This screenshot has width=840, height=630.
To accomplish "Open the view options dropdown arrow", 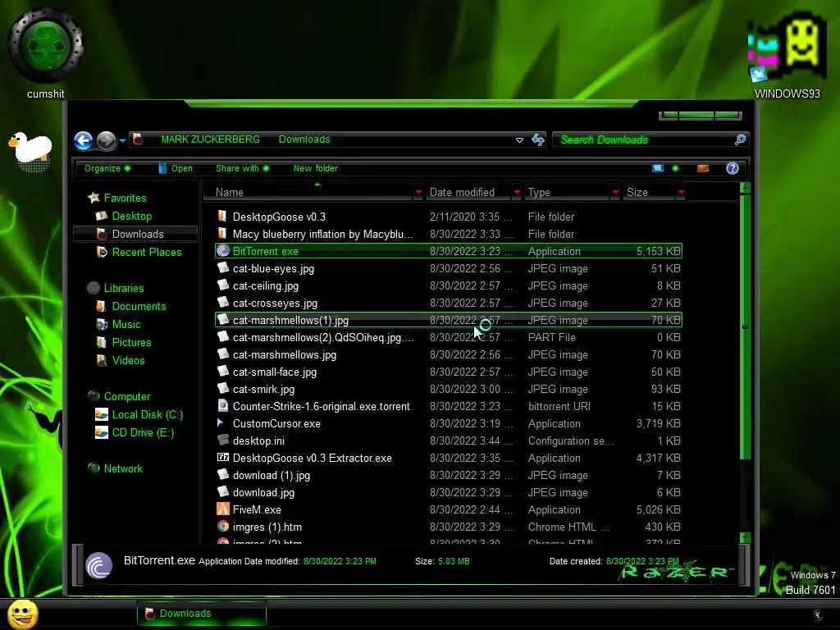I will pos(675,168).
